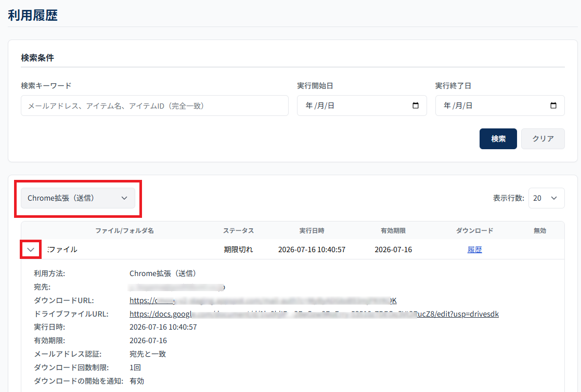
Task: Open the 実行開始日 date field
Action: (361, 106)
